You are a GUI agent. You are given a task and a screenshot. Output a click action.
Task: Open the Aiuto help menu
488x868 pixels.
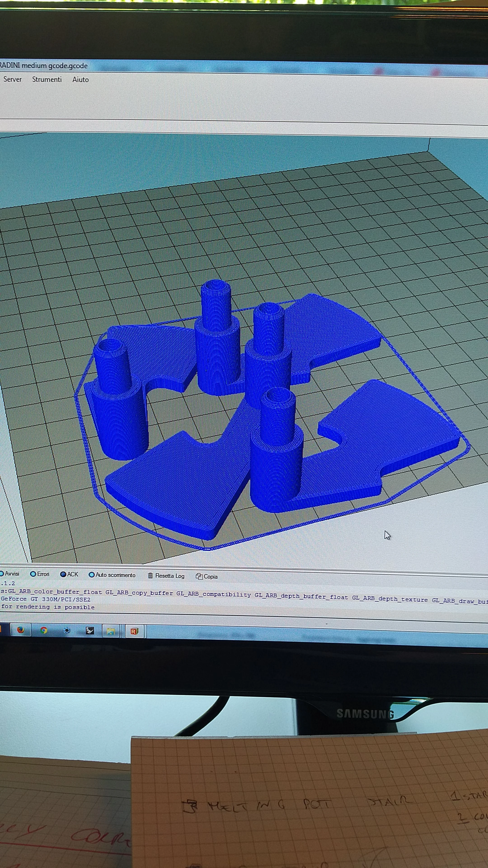pyautogui.click(x=80, y=80)
